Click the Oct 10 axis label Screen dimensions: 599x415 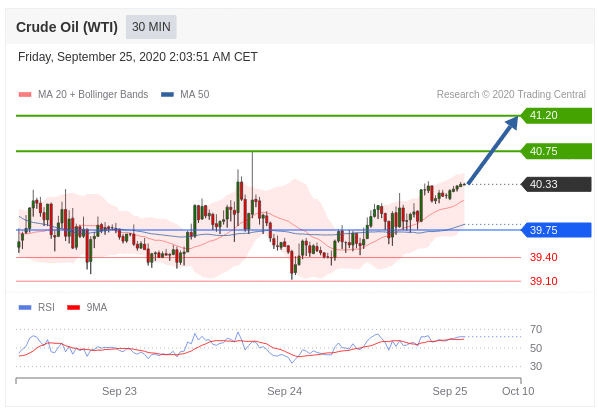pyautogui.click(x=518, y=391)
